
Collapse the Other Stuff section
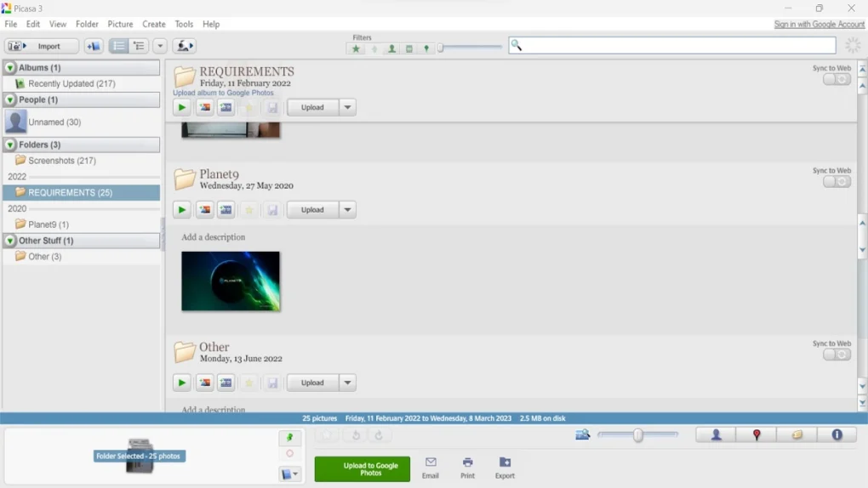click(x=10, y=241)
